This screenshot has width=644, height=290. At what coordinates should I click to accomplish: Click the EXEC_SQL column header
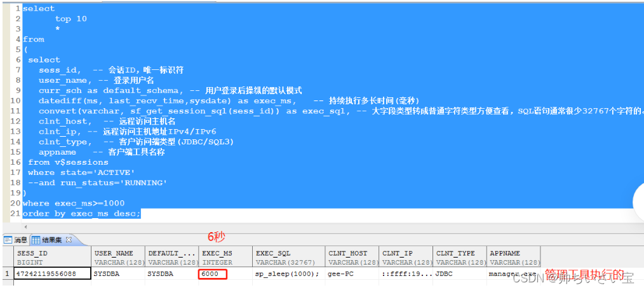click(x=290, y=258)
